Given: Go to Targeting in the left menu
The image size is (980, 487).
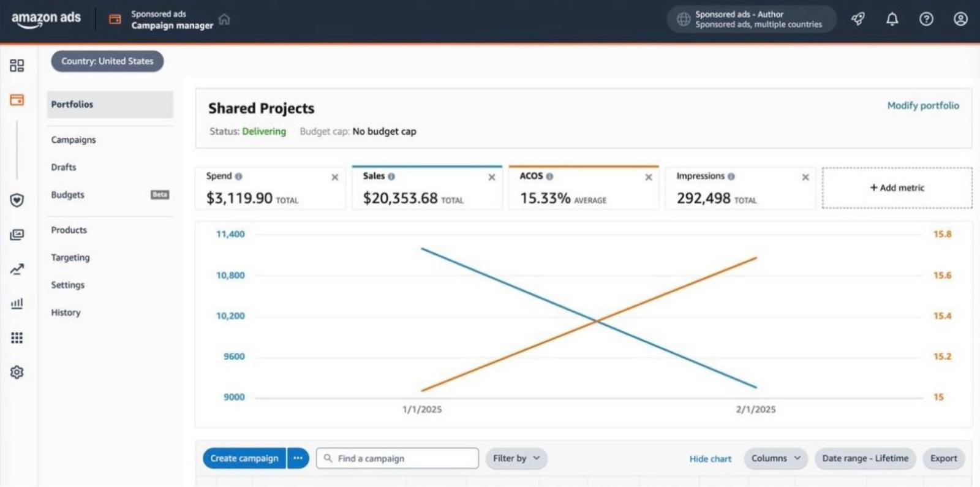Looking at the screenshot, I should (70, 257).
